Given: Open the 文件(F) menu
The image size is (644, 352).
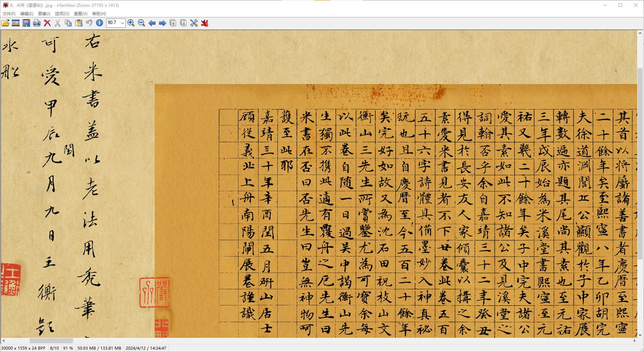Looking at the screenshot, I should [9, 14].
